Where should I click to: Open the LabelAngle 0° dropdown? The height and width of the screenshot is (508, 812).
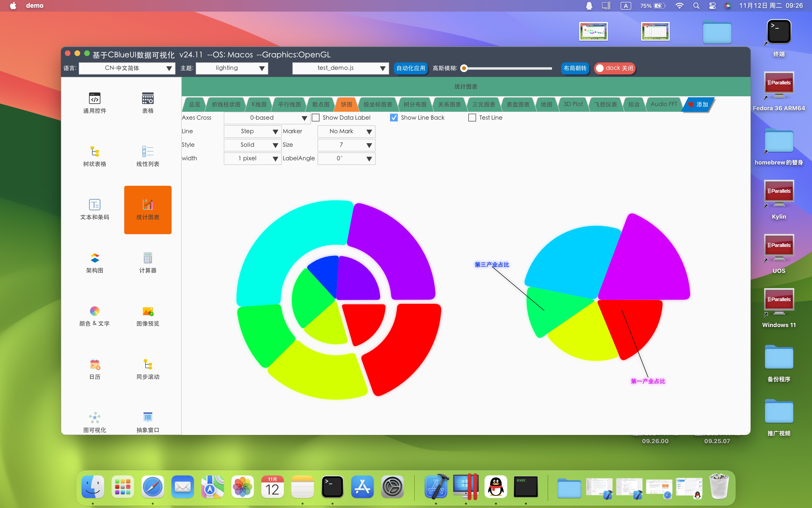click(x=346, y=158)
